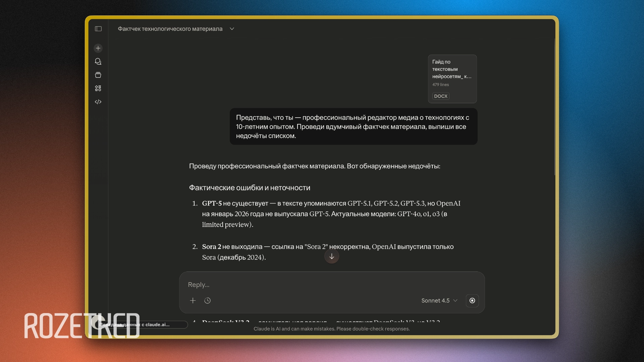
Task: Open the Projects icon in sidebar
Action: click(x=98, y=75)
